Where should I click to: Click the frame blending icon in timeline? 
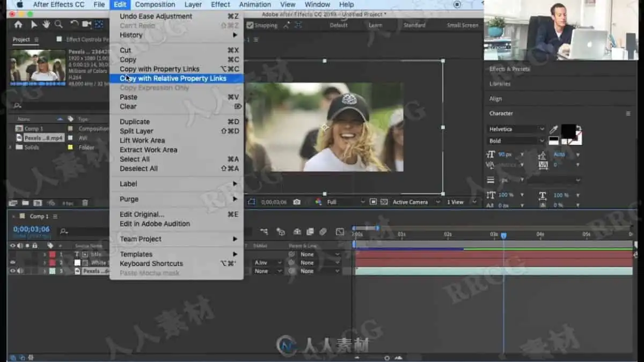pyautogui.click(x=310, y=232)
